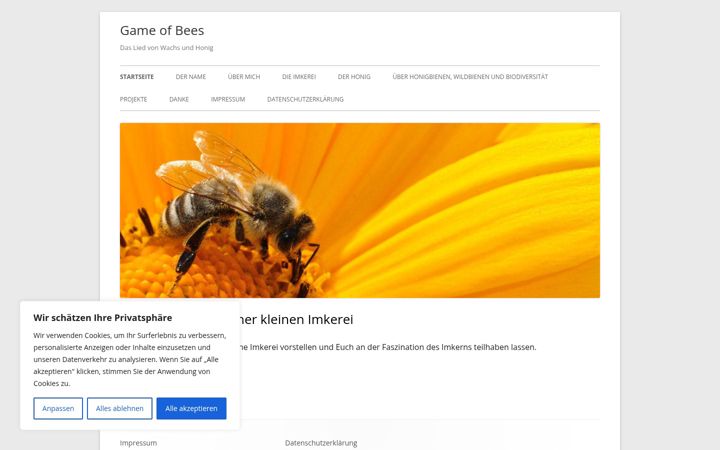Screen dimensions: 720x450
Task: Click the Alle akzeptieren cookie button
Action: [191, 408]
